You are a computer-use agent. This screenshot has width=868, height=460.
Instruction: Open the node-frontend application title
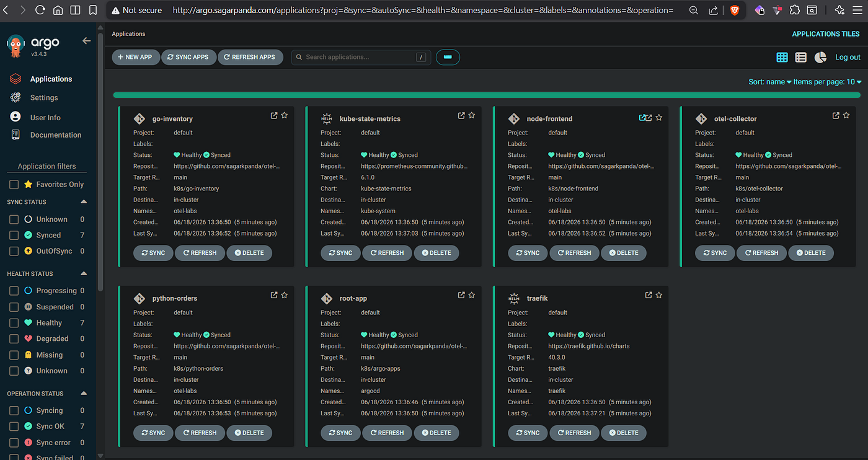[x=549, y=118]
